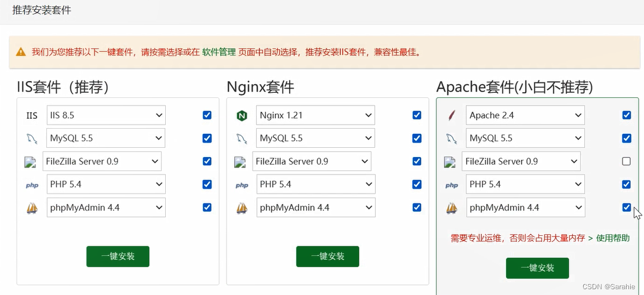Open PHP 5.4 dropdown in Apache suite
Image resolution: width=644 pixels, height=295 pixels.
pyautogui.click(x=525, y=184)
